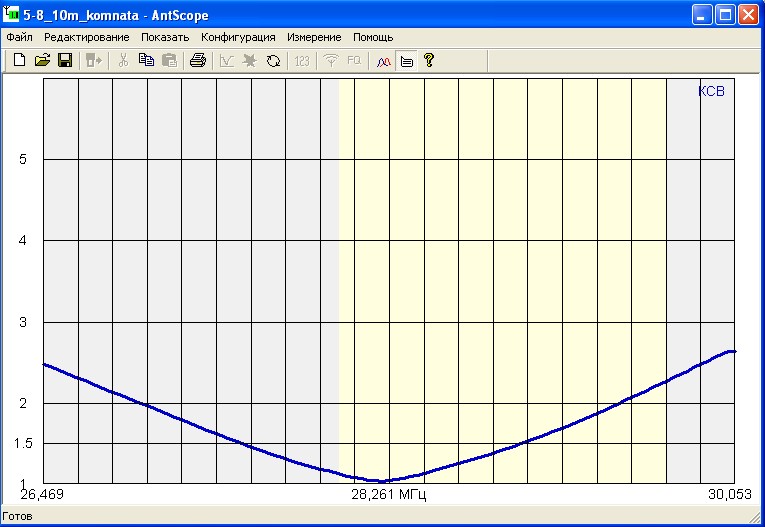Expand the Измерение menu
Viewport: 765px width, 527px height.
(314, 37)
